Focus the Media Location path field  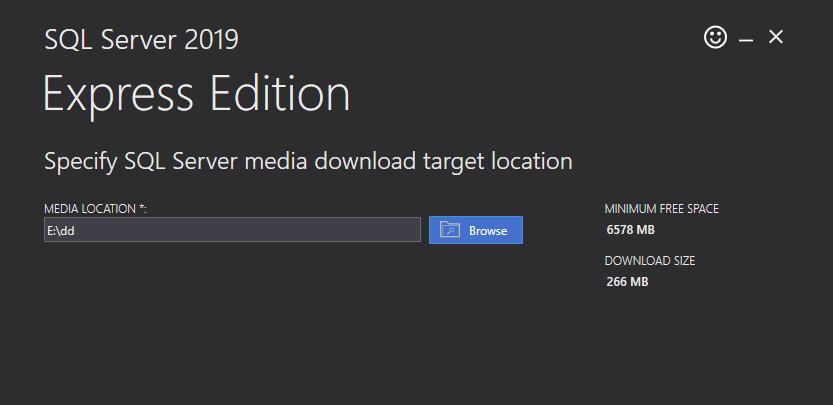tap(232, 230)
